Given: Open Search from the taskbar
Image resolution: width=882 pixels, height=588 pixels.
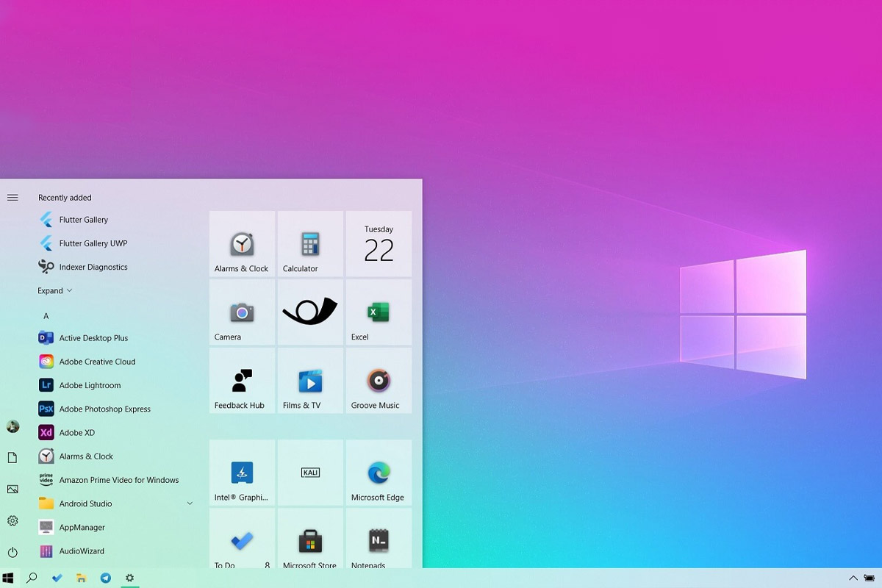Looking at the screenshot, I should click(x=32, y=578).
